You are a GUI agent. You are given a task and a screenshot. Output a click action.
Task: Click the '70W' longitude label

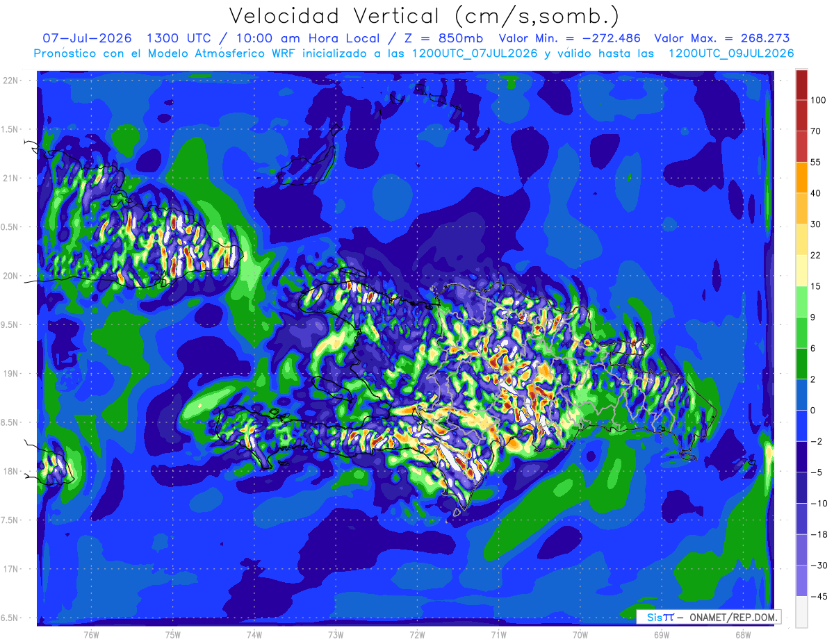(580, 635)
